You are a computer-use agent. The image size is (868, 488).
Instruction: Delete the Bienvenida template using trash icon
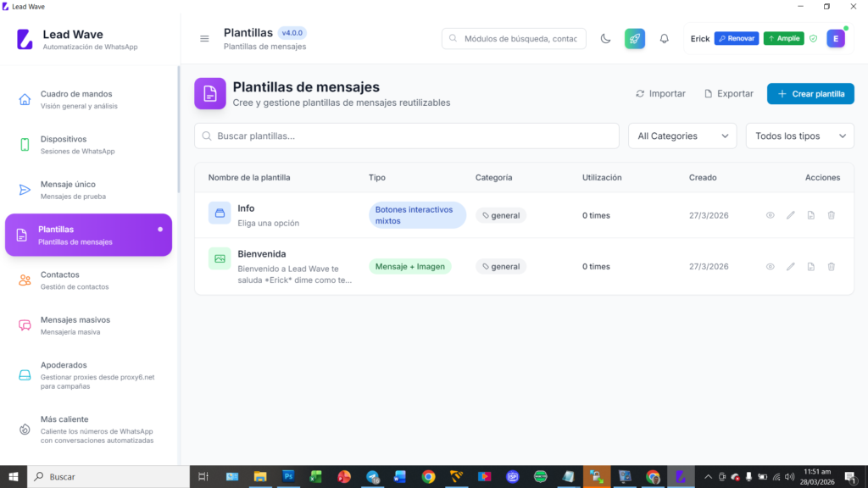(831, 266)
